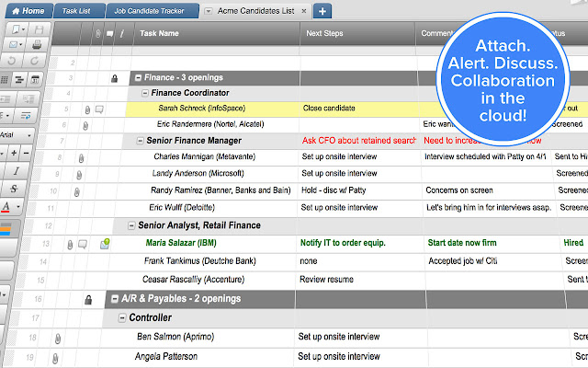Increase font size with plus button

point(14,153)
